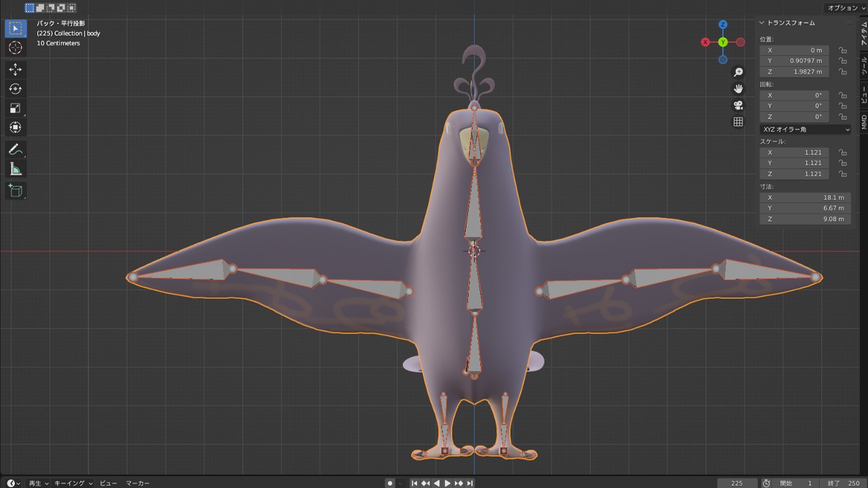Toggle the location Y lock
The image size is (868, 488).
click(842, 61)
